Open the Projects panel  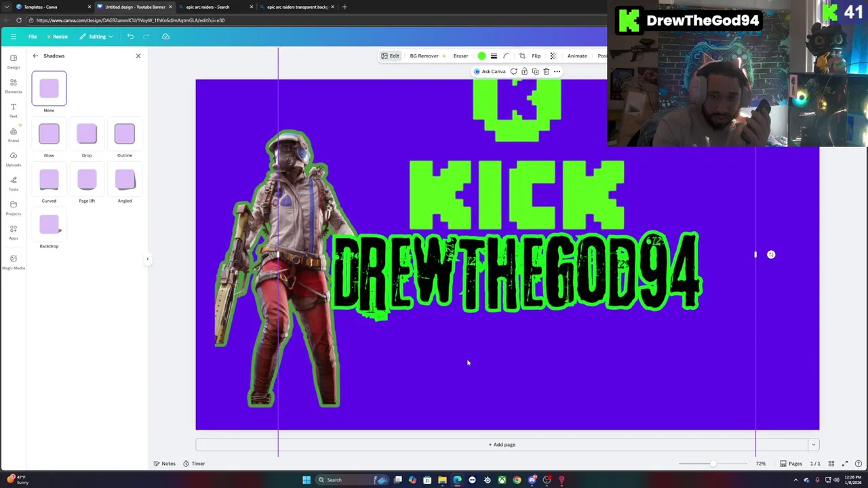point(13,207)
